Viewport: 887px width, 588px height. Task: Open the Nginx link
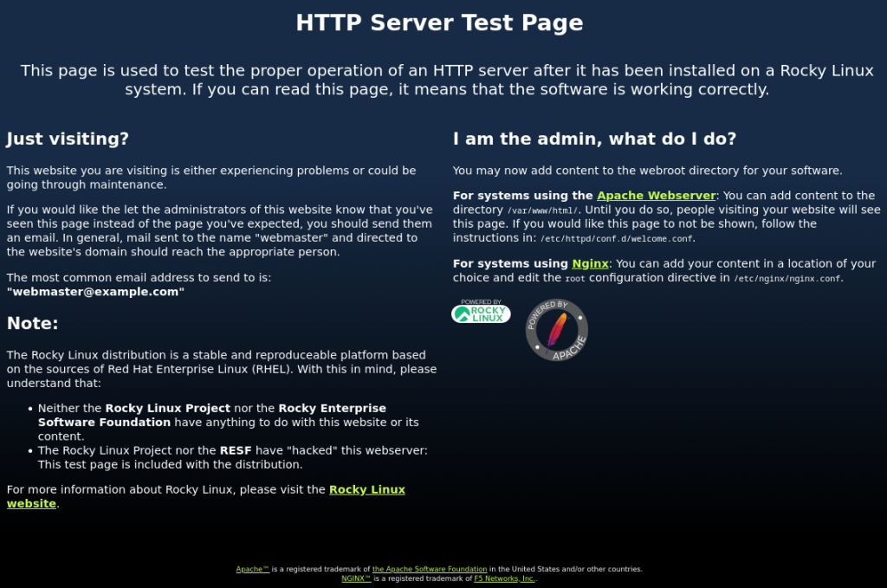[x=590, y=263]
